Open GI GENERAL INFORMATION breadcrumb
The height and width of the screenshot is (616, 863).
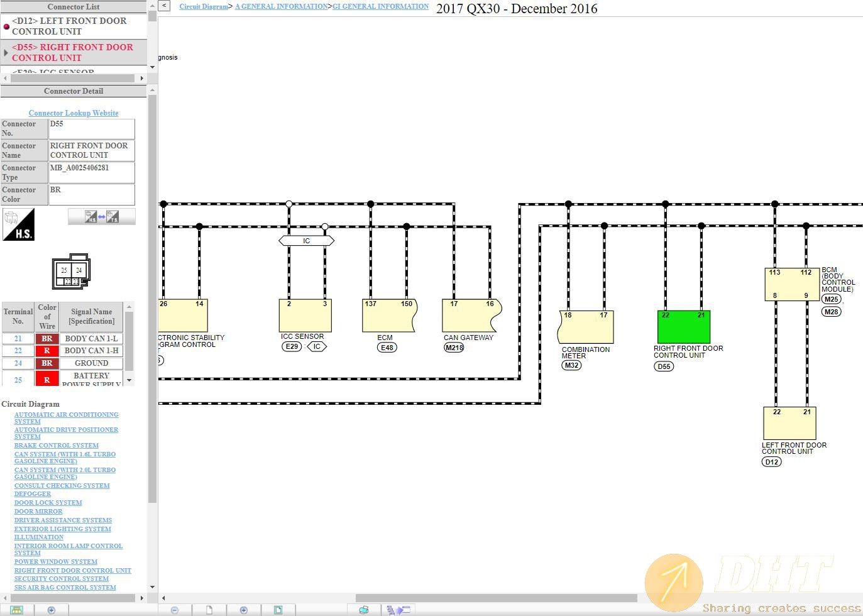point(380,6)
